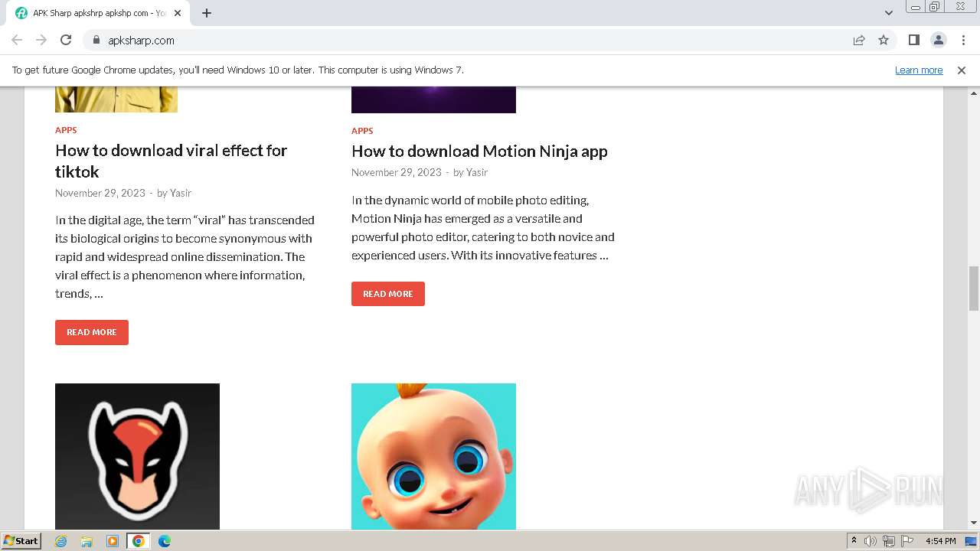Open the Action Center flag icon

coord(907,541)
